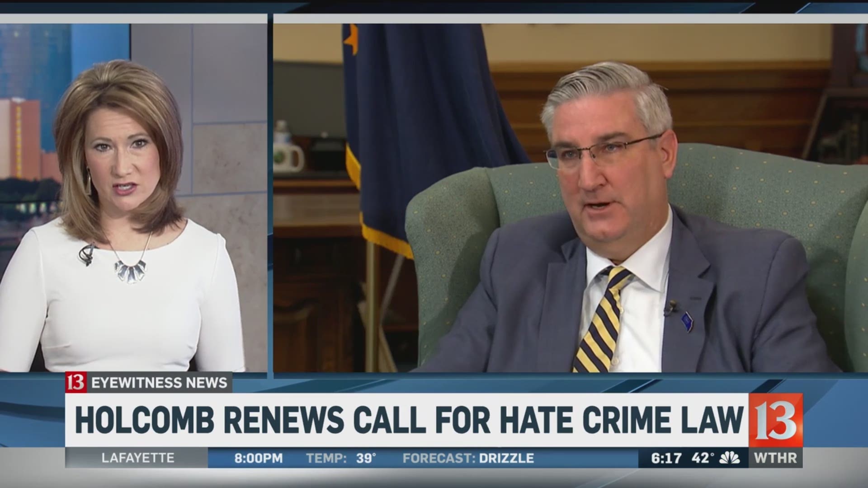Click the large orange 13 station logo
Screen dimensions: 868x488
pos(775,420)
